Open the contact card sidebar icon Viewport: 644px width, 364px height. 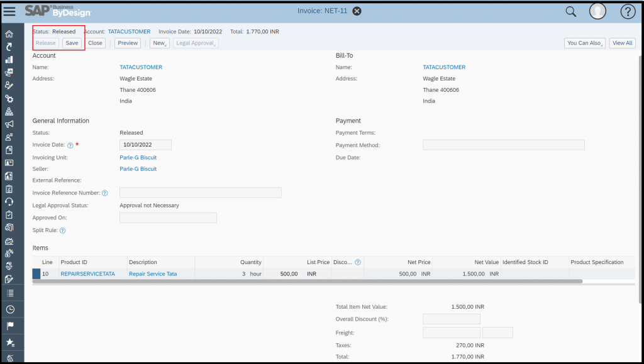point(9,163)
